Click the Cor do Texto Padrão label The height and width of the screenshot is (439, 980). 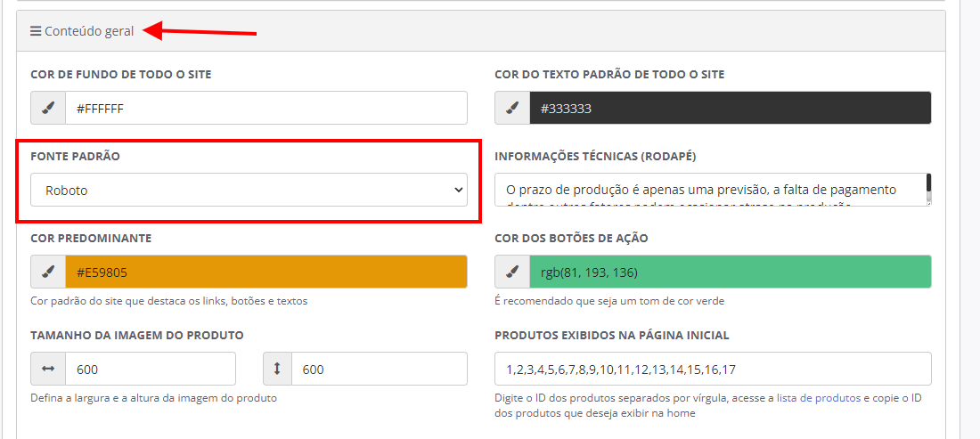pyautogui.click(x=609, y=74)
